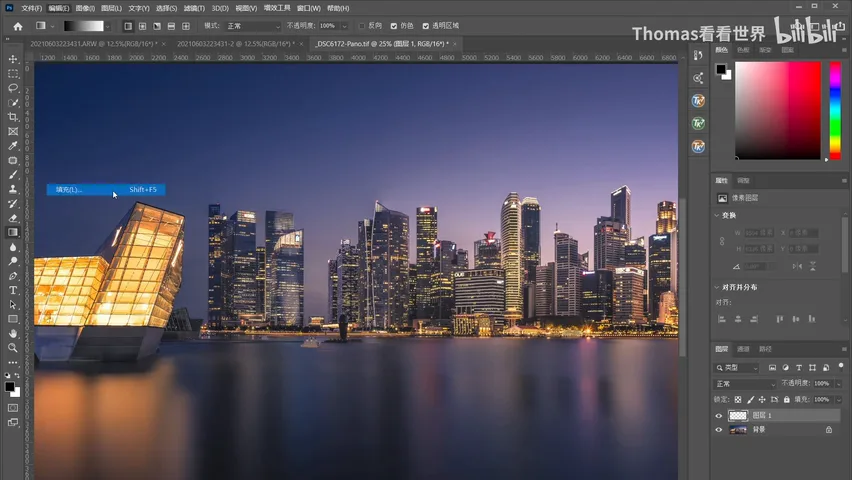852x480 pixels.
Task: Select the Crop tool
Action: 13,117
